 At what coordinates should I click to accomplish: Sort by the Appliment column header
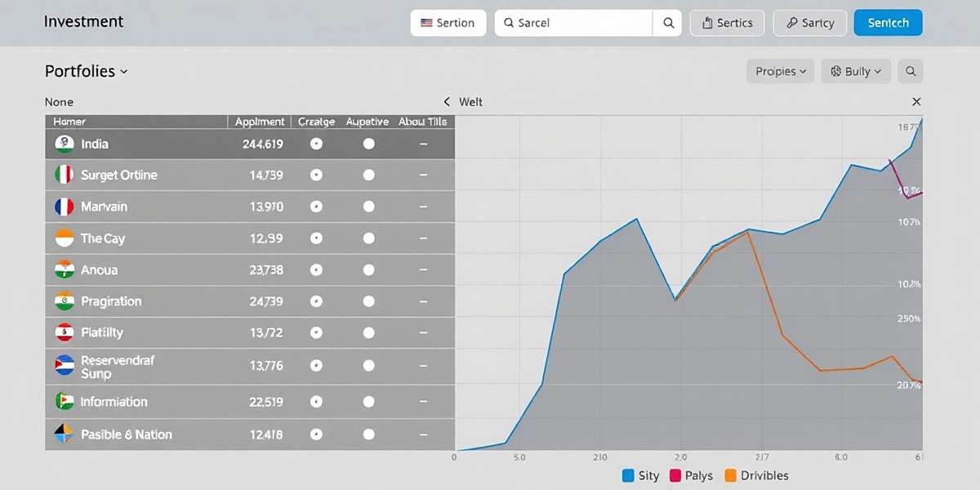coord(260,122)
